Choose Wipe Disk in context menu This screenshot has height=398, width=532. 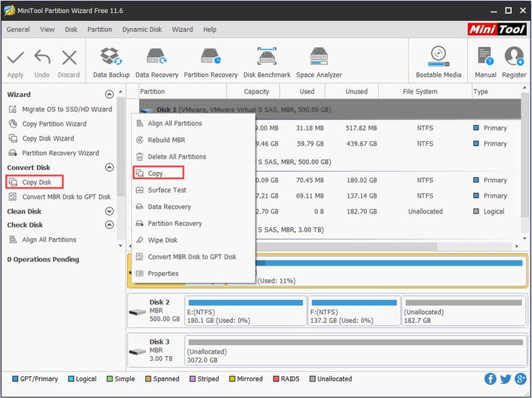[x=193, y=240]
